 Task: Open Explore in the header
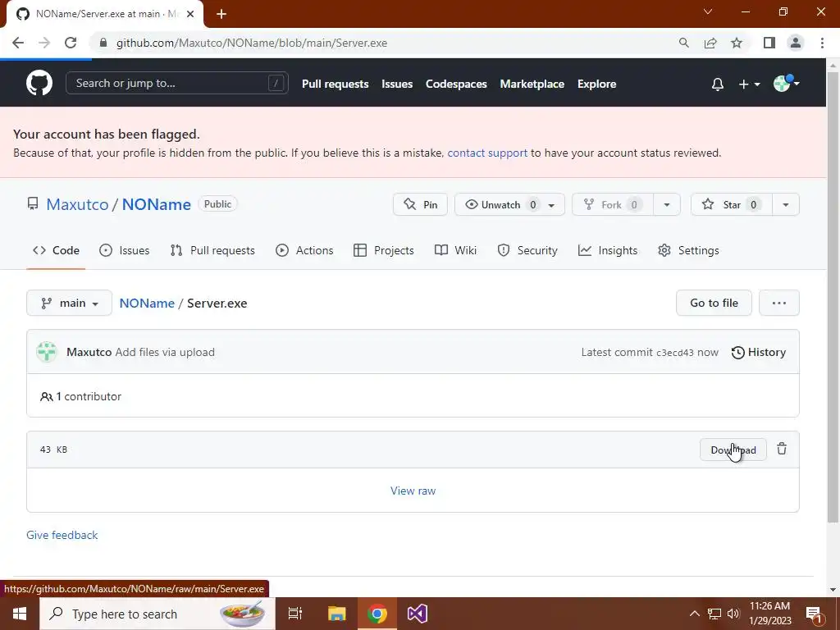pos(597,84)
